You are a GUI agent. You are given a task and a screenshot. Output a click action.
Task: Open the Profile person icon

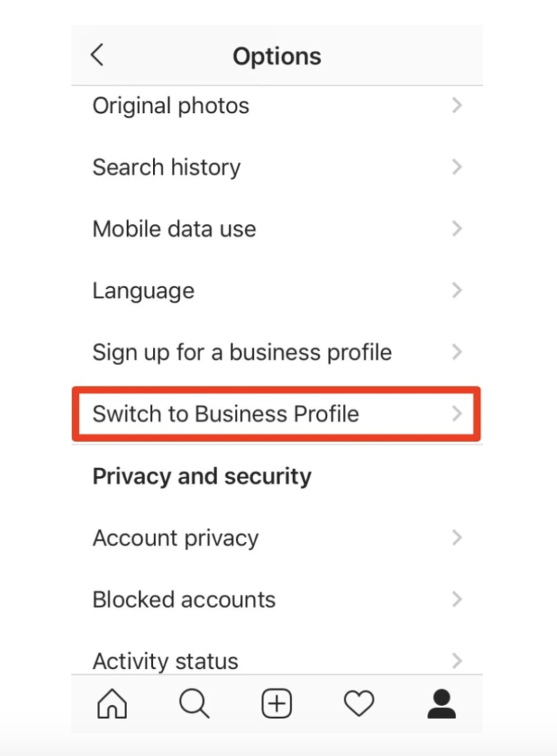tap(442, 704)
